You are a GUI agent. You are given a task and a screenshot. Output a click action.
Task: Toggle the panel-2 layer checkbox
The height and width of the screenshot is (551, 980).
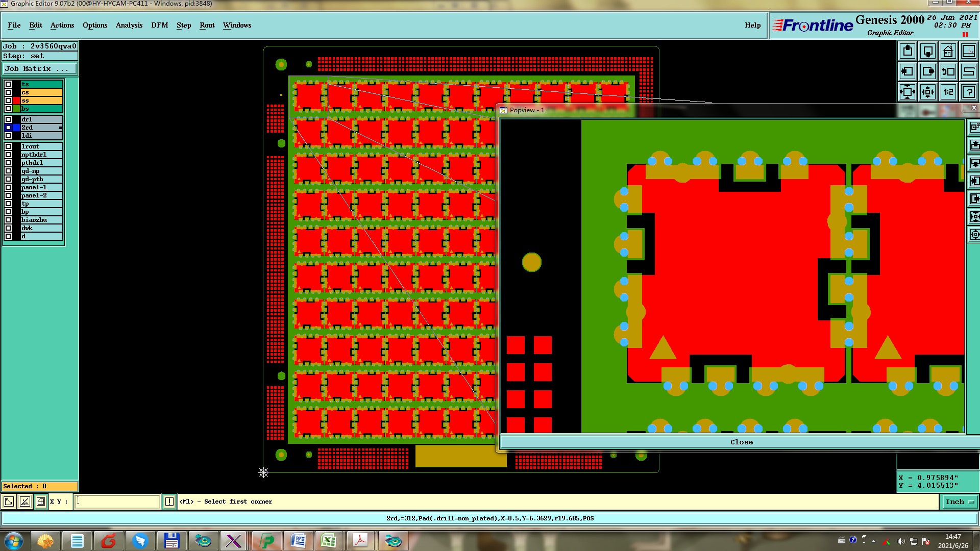[x=8, y=195]
